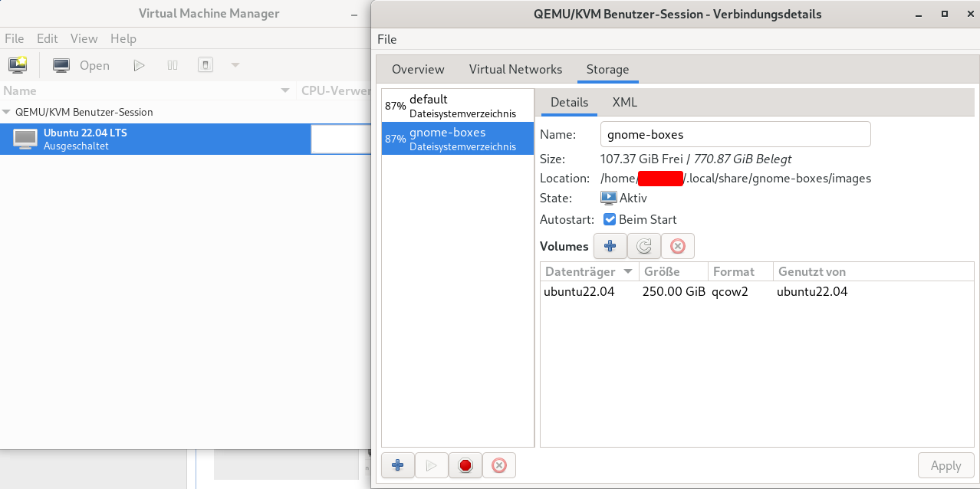The image size is (980, 489).
Task: Click the Apply button
Action: click(x=945, y=465)
